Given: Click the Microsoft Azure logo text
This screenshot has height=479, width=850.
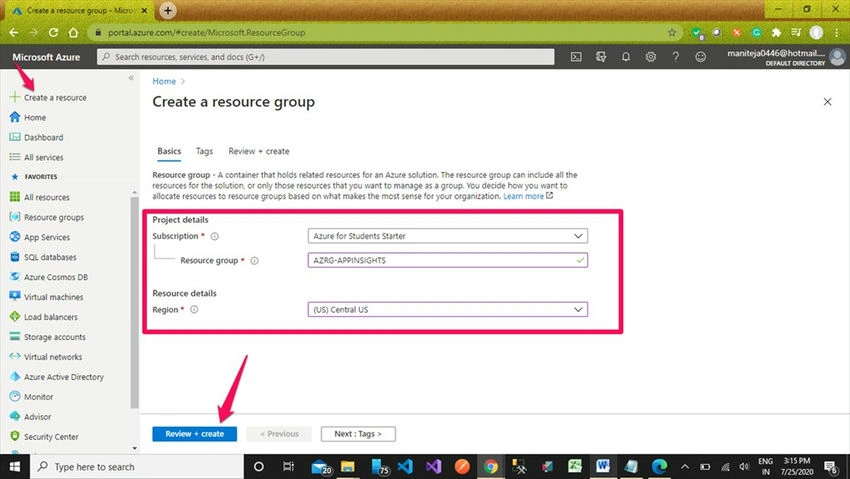Looking at the screenshot, I should point(46,57).
